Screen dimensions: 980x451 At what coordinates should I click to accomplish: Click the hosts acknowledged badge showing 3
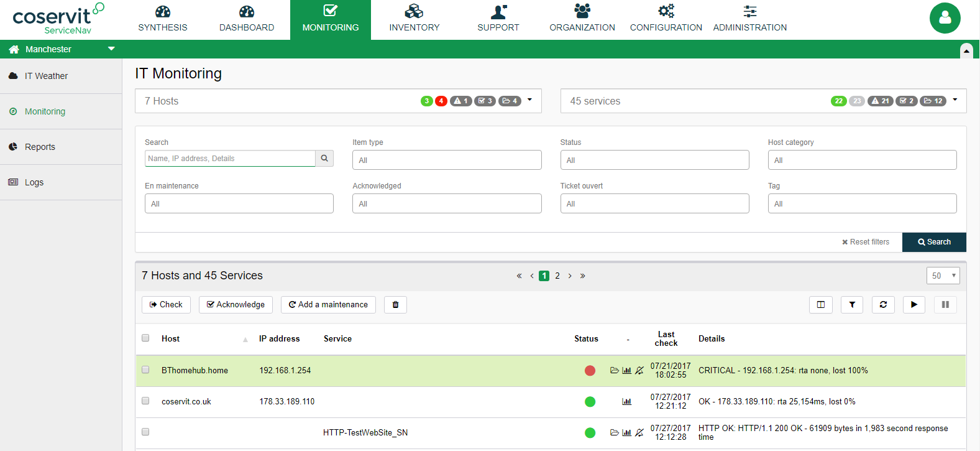[485, 101]
